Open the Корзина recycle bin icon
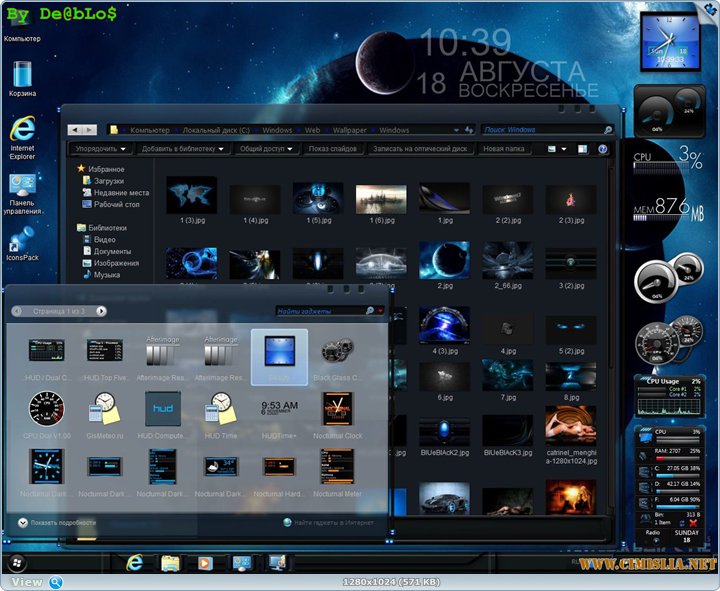The image size is (720, 591). 22,73
